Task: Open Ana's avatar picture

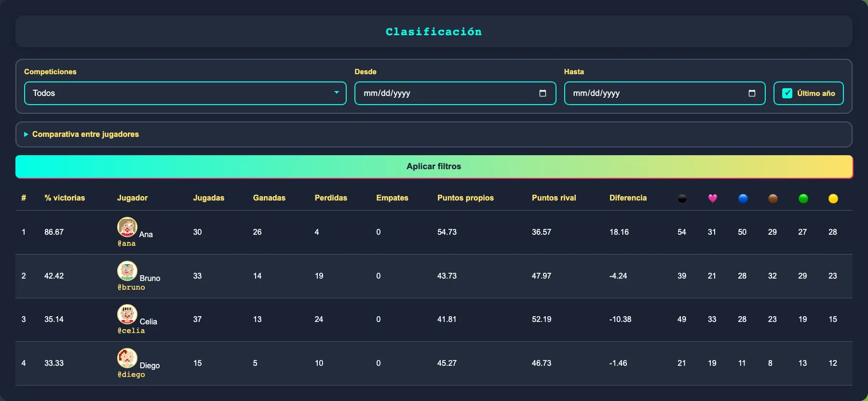Action: [x=127, y=227]
